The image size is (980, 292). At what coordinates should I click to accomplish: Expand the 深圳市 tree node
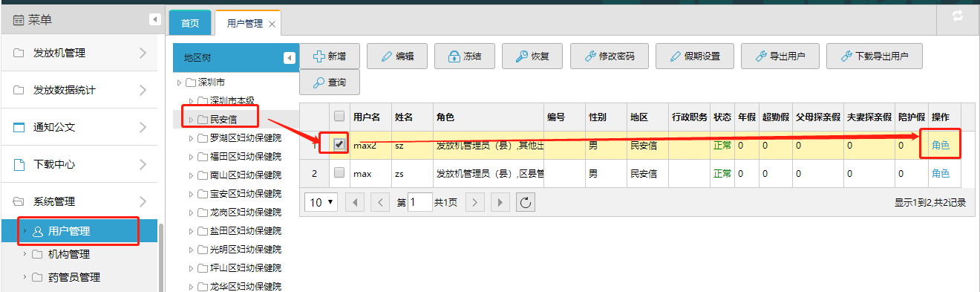pyautogui.click(x=178, y=82)
